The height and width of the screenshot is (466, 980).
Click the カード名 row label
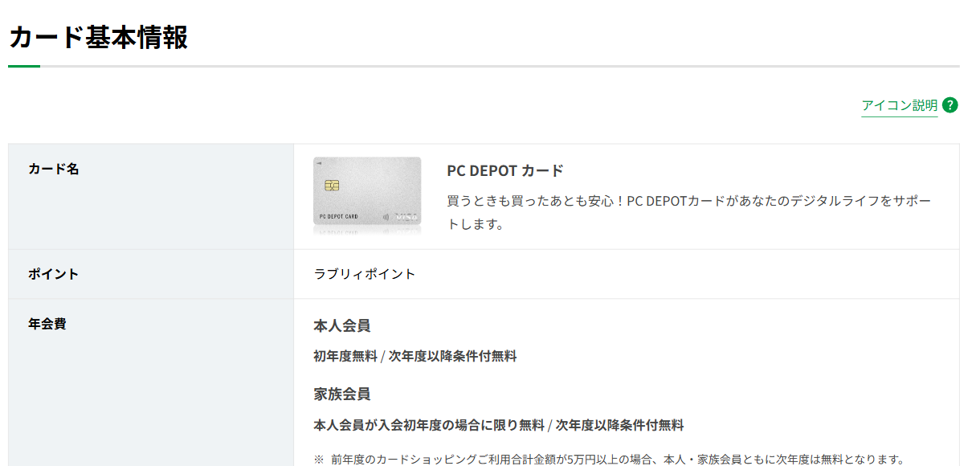point(54,169)
